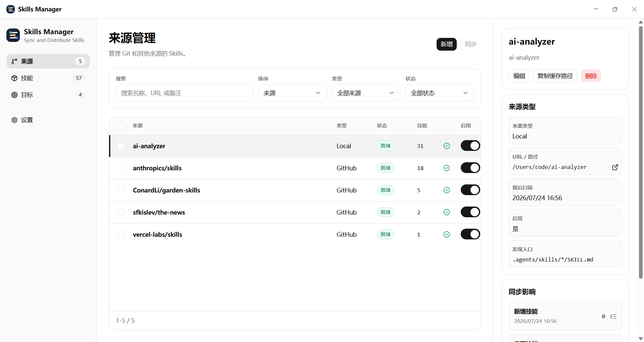The width and height of the screenshot is (644, 342).
Task: Click the green check status icon for vercel-labs/skills
Action: tap(447, 234)
